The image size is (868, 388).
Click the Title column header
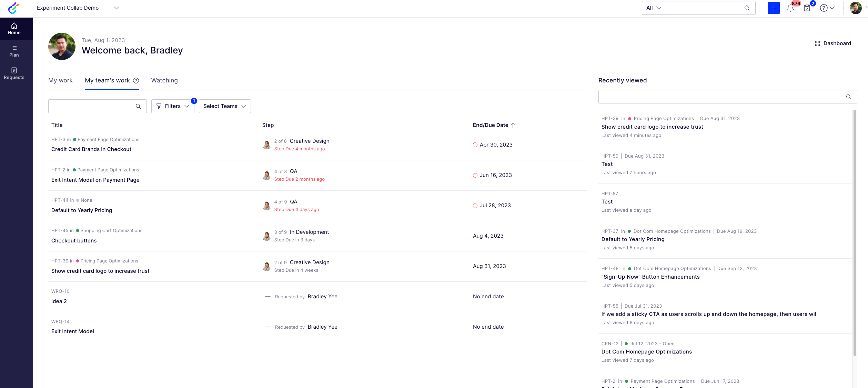(57, 125)
